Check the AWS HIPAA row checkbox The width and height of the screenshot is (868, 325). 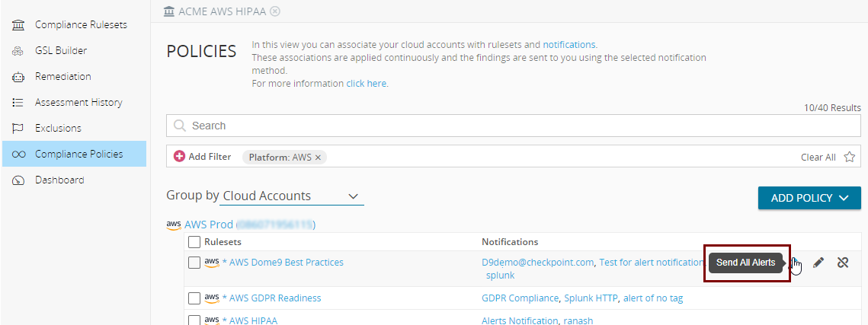(194, 320)
